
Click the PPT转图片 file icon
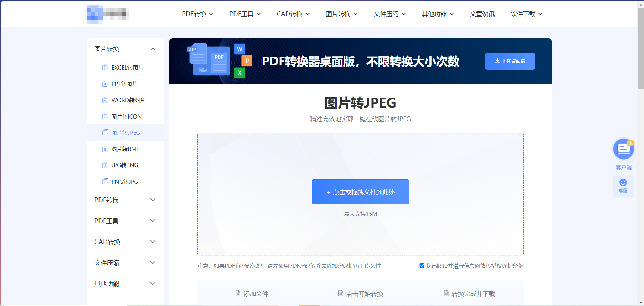105,84
